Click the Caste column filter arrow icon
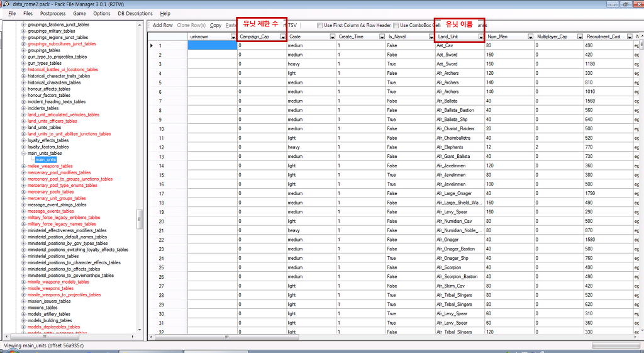This screenshot has width=644, height=353. tap(333, 37)
